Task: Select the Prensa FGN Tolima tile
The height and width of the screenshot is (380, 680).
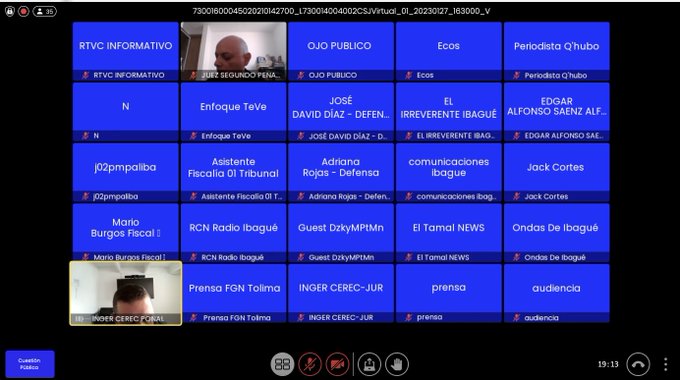Action: point(234,294)
